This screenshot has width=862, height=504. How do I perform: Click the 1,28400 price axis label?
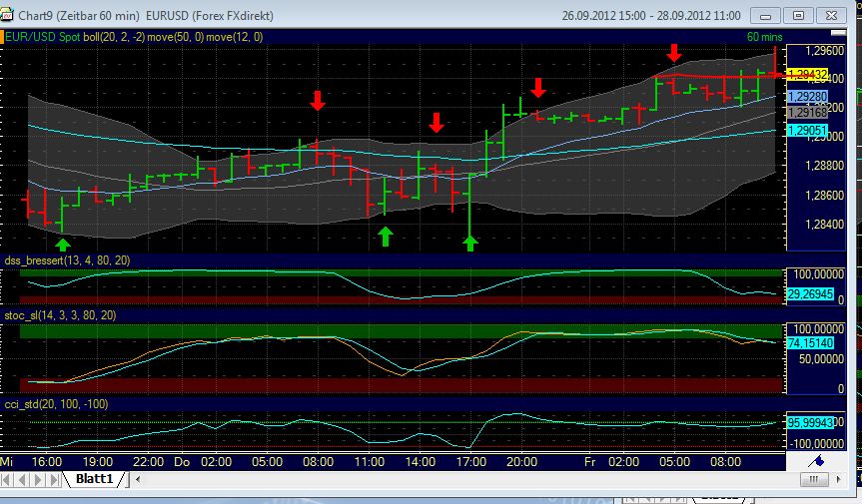click(824, 225)
